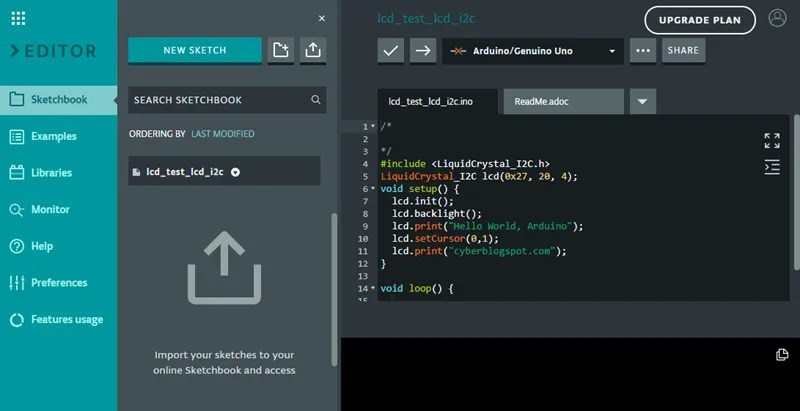Open the tabs dropdown arrow

pos(643,101)
